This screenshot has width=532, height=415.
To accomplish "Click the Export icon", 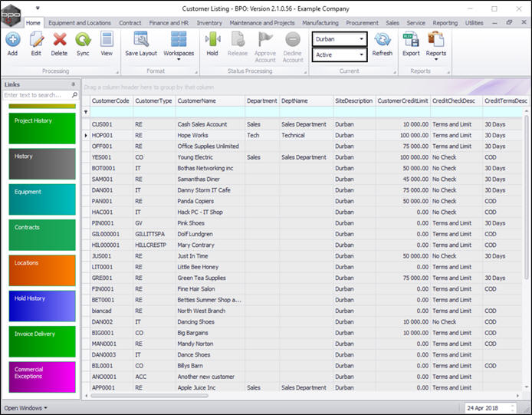I will pos(411,42).
